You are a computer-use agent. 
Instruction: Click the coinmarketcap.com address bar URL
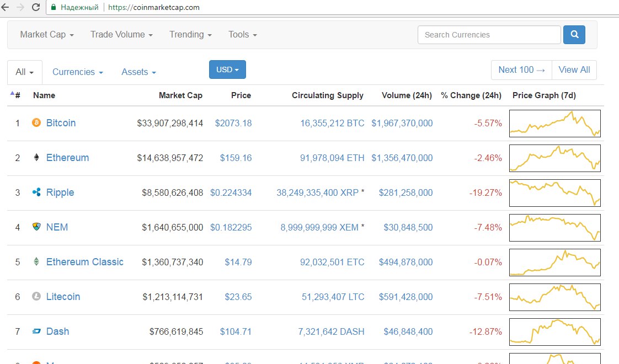click(x=153, y=7)
